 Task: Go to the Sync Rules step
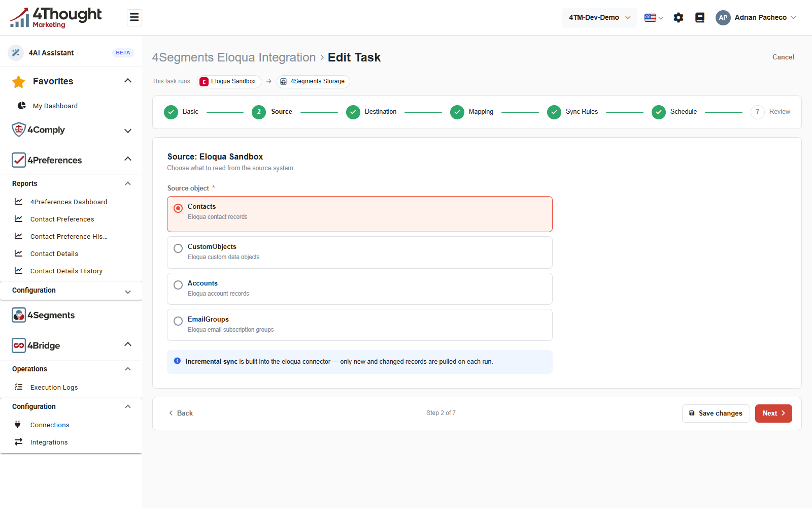pyautogui.click(x=572, y=112)
